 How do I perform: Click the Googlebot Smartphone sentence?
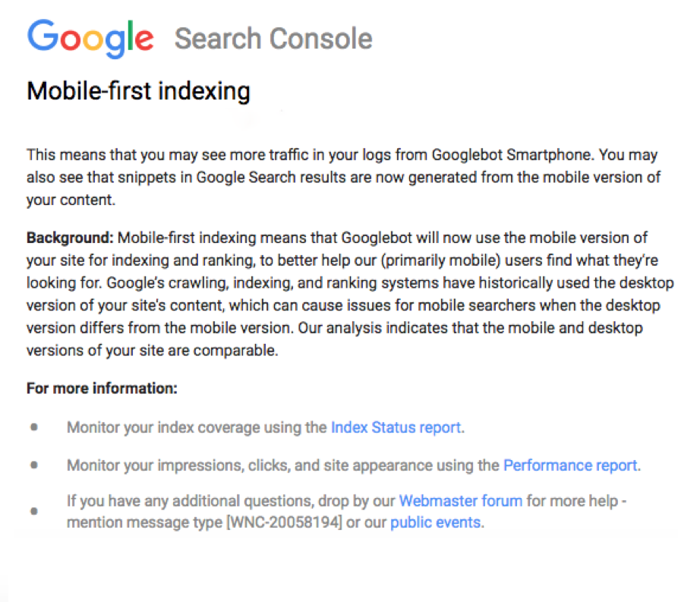click(342, 155)
